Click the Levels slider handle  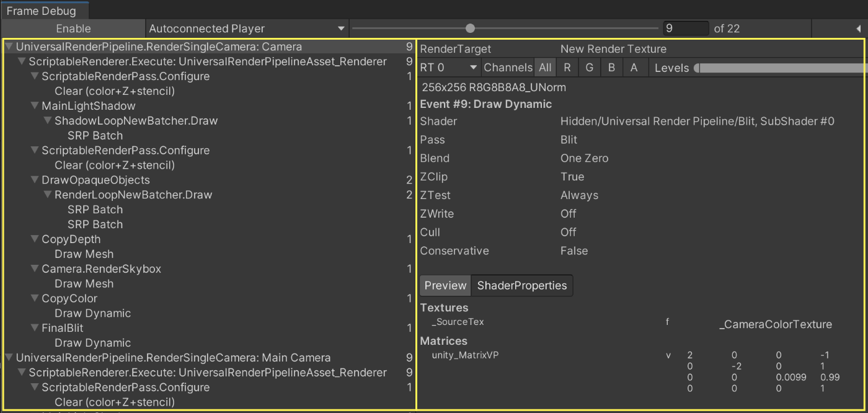[700, 68]
